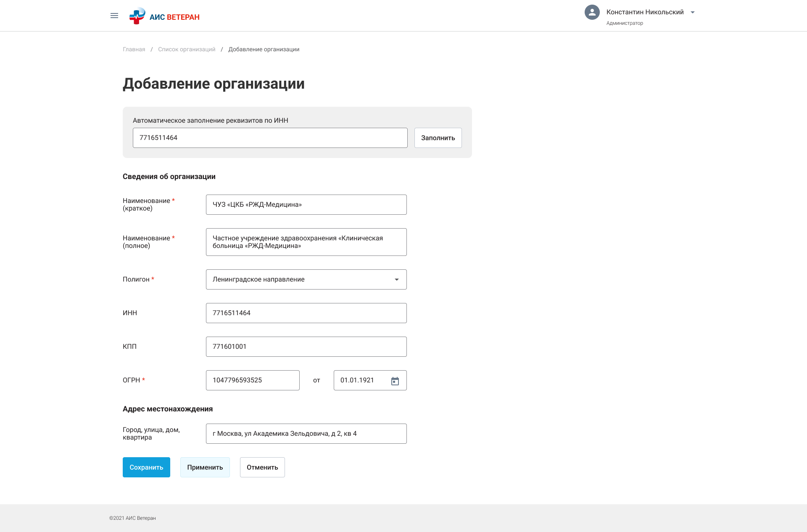Focus the Наименование (полное) text area
This screenshot has height=532, width=807.
coord(306,242)
